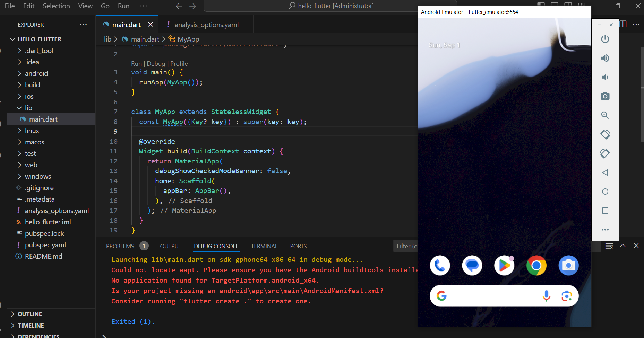Open the File menu
This screenshot has width=644, height=338.
coord(10,6)
